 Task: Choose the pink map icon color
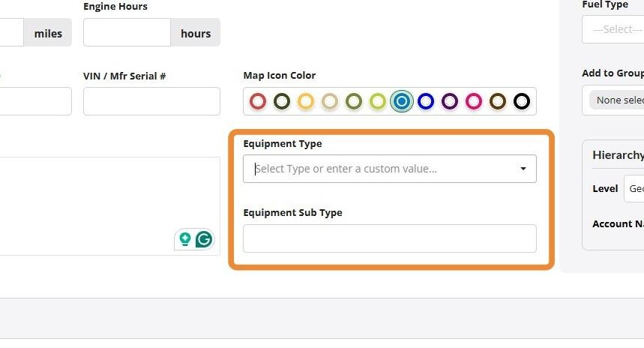pos(474,101)
